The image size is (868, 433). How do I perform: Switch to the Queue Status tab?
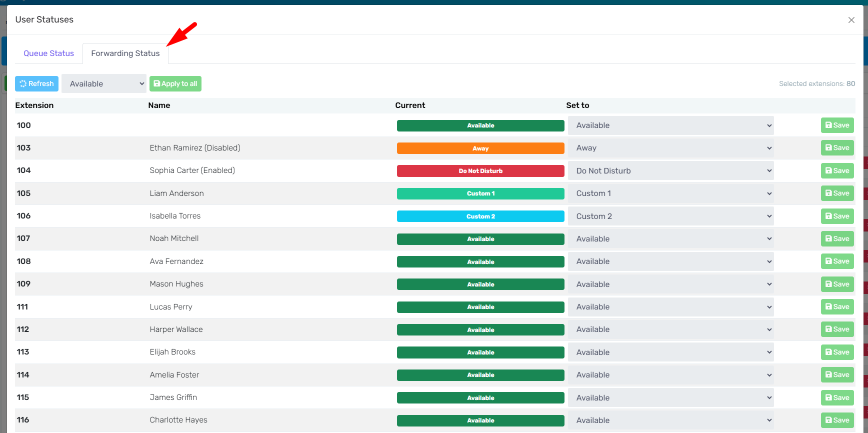48,53
